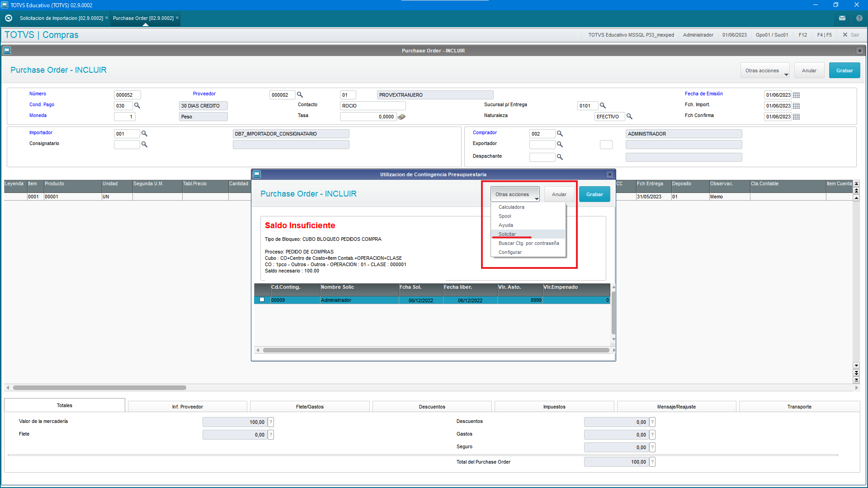Viewport: 868px width, 488px height.
Task: Click the Contingencia dialog window icon
Action: coord(257,174)
